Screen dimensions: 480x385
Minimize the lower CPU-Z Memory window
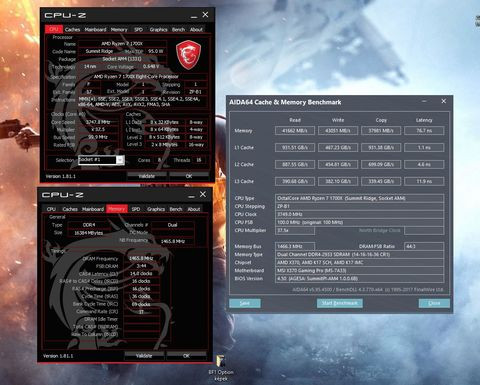[x=191, y=196]
